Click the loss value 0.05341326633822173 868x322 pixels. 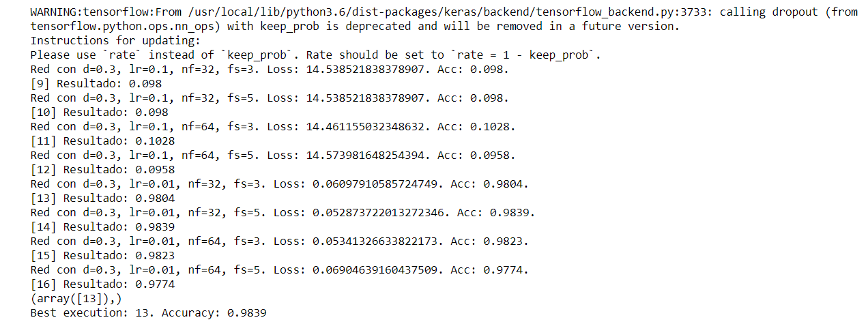(x=378, y=241)
